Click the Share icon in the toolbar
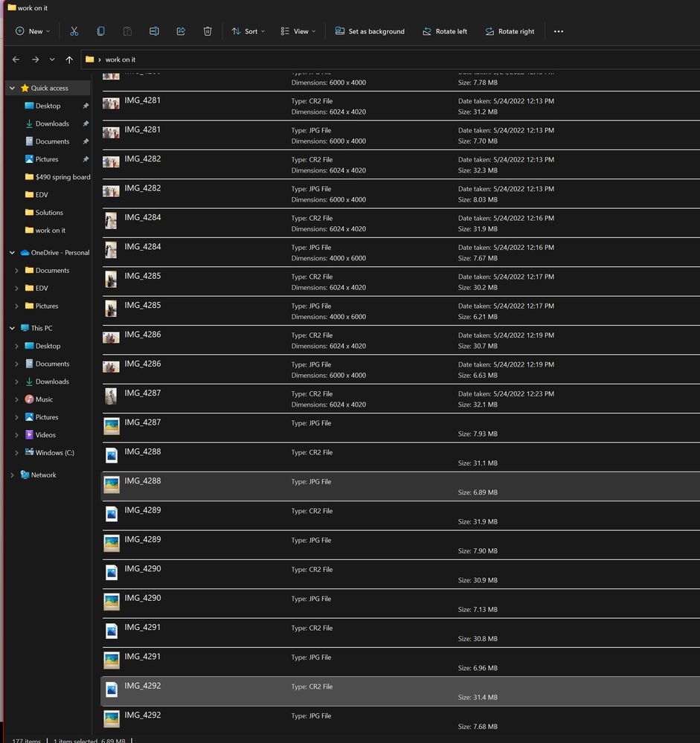Screen dimensions: 700x743 [181, 31]
